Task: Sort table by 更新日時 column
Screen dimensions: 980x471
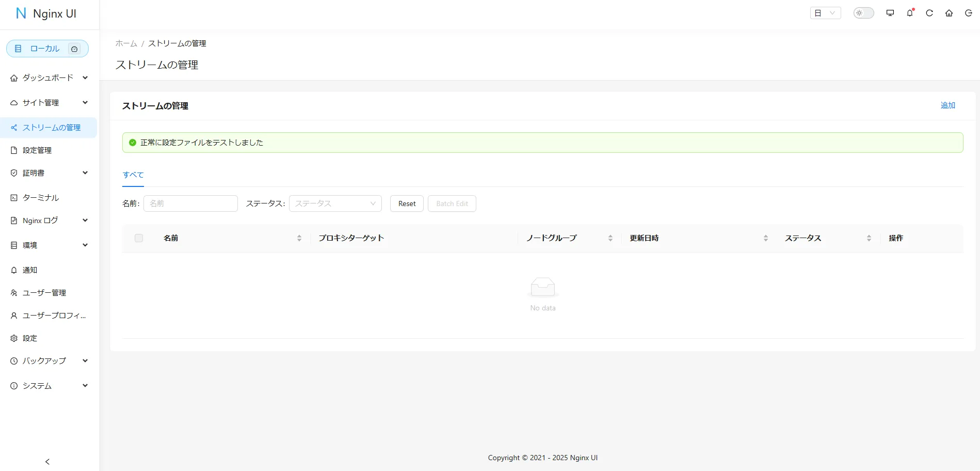Action: point(699,238)
